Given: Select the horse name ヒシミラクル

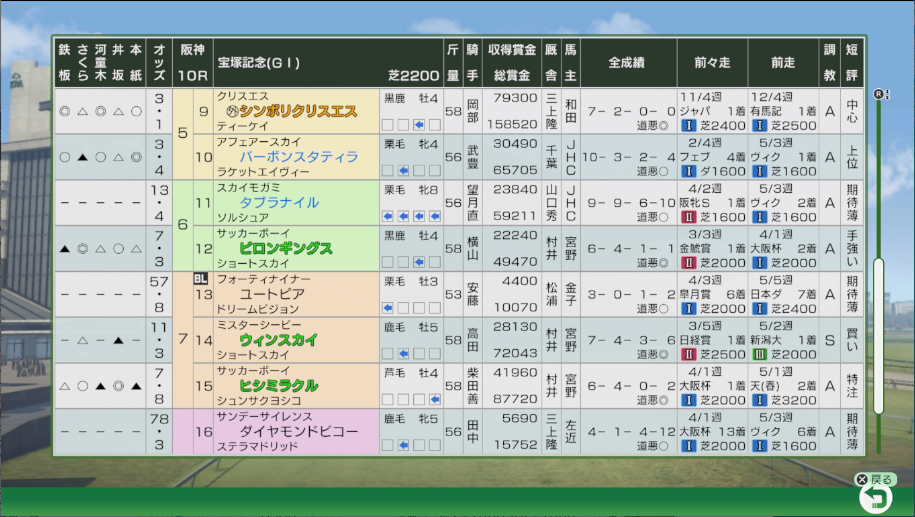Looking at the screenshot, I should pyautogui.click(x=278, y=385).
